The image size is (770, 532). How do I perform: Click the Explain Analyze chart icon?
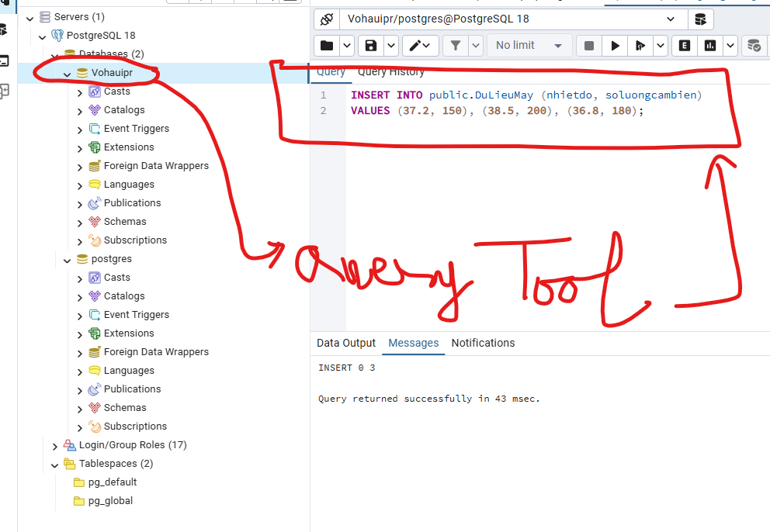[709, 46]
